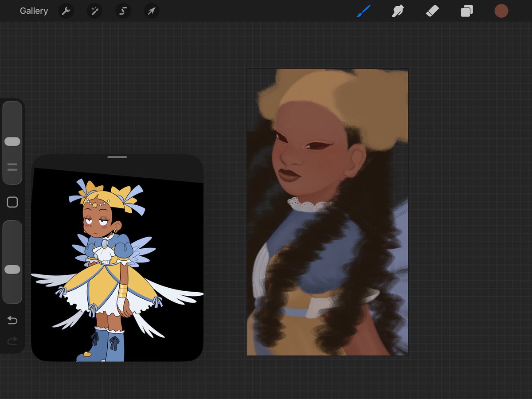Click the reference character image
532x399 pixels.
(117, 265)
